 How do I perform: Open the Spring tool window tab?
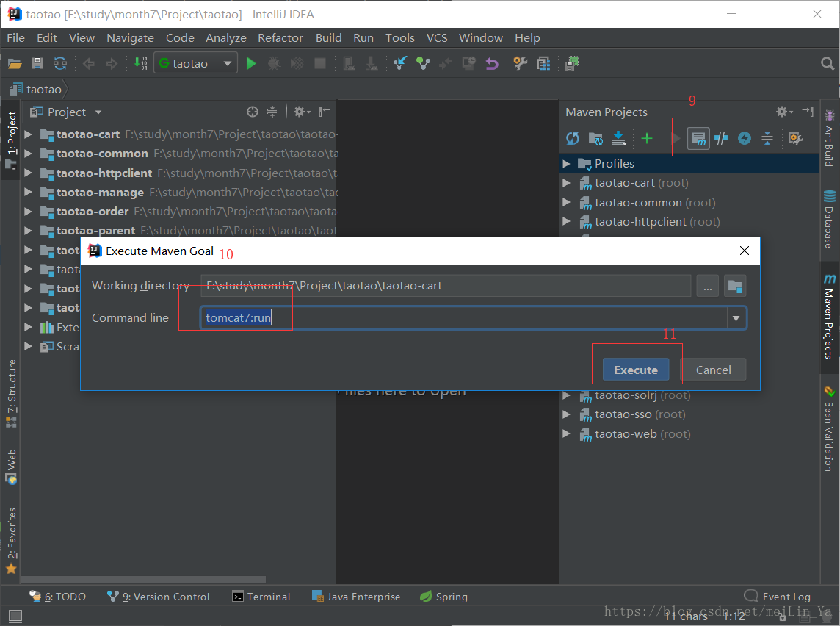pyautogui.click(x=443, y=597)
